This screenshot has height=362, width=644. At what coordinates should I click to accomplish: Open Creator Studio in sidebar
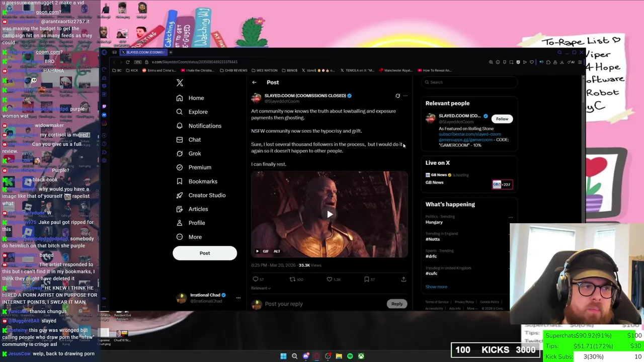point(201,195)
